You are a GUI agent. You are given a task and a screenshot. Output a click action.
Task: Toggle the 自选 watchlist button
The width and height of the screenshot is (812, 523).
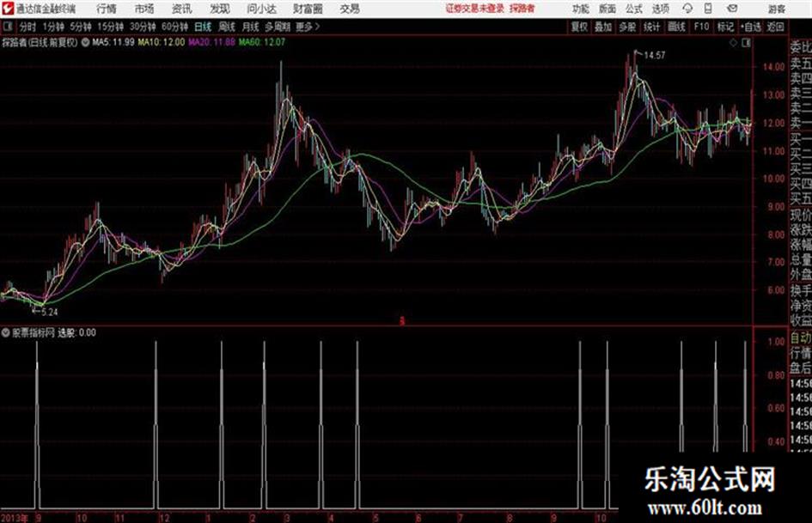coord(750,27)
